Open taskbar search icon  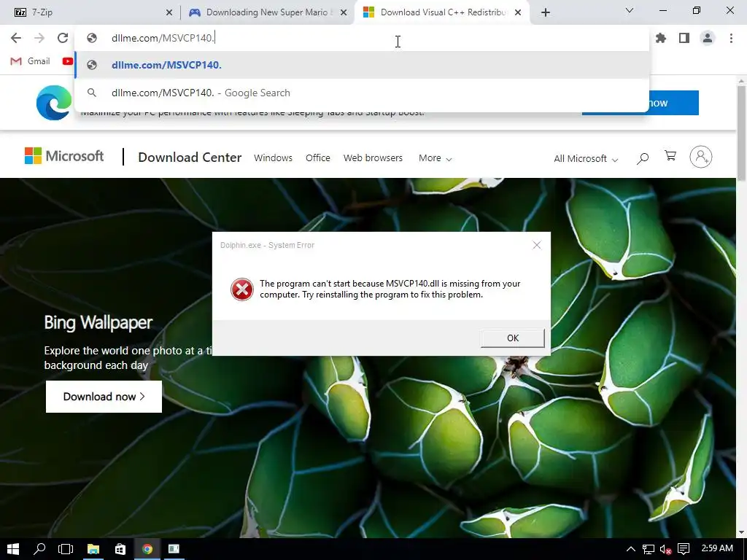click(39, 549)
